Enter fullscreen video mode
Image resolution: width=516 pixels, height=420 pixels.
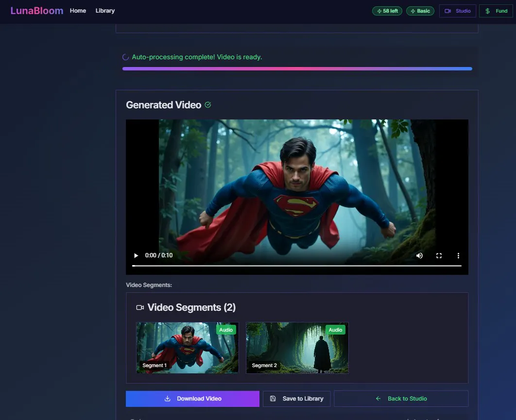[439, 255]
